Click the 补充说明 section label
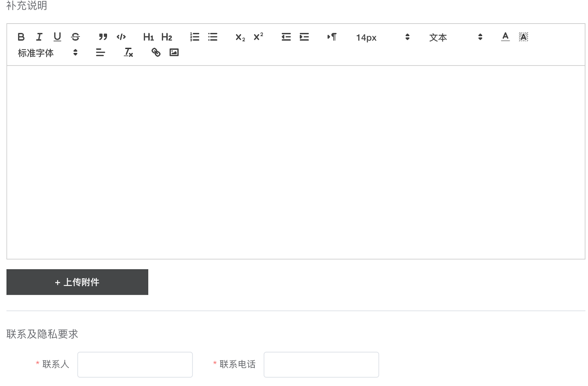Screen dimensions: 588x386 click(x=26, y=6)
